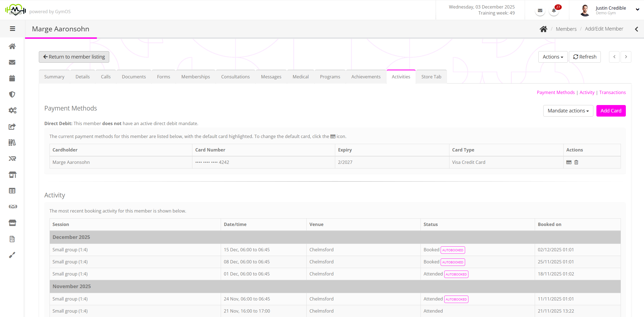644x317 pixels.
Task: Open the Actions dropdown
Action: [x=553, y=57]
